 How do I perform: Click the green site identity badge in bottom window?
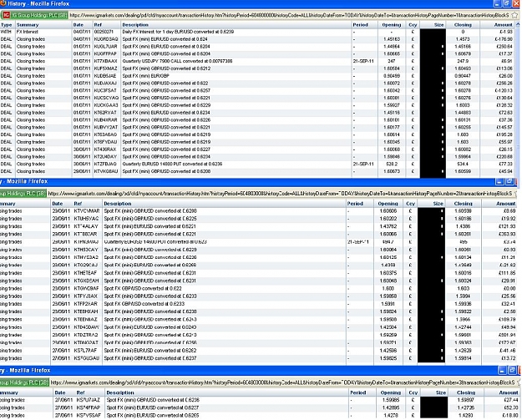tap(24, 382)
